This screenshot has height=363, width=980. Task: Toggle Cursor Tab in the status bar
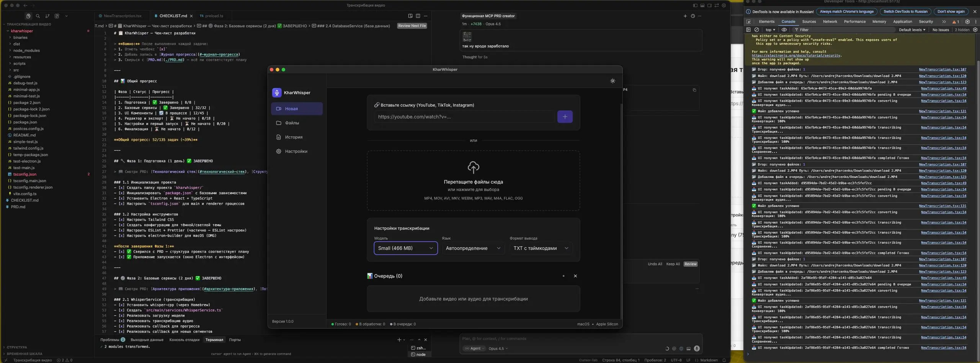[588, 360]
